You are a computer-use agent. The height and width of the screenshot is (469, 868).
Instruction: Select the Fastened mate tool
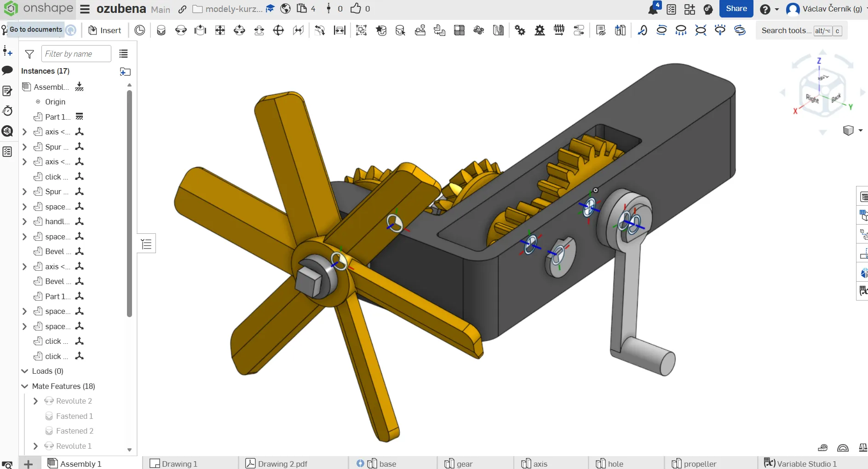pos(161,30)
